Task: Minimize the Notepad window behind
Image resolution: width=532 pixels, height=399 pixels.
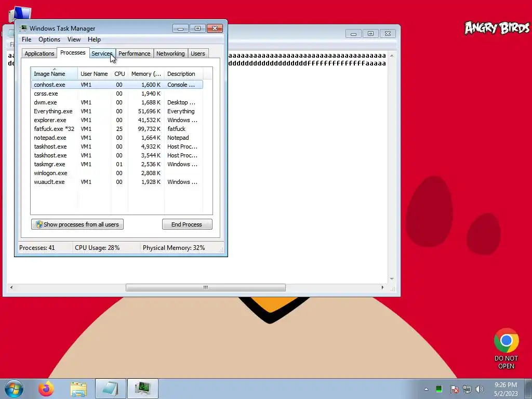Action: point(353,34)
